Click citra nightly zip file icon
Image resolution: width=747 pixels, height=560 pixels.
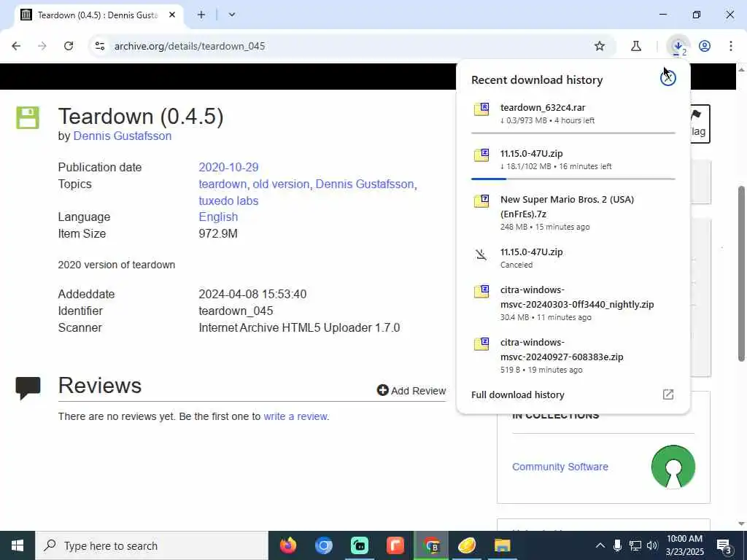pos(481,292)
